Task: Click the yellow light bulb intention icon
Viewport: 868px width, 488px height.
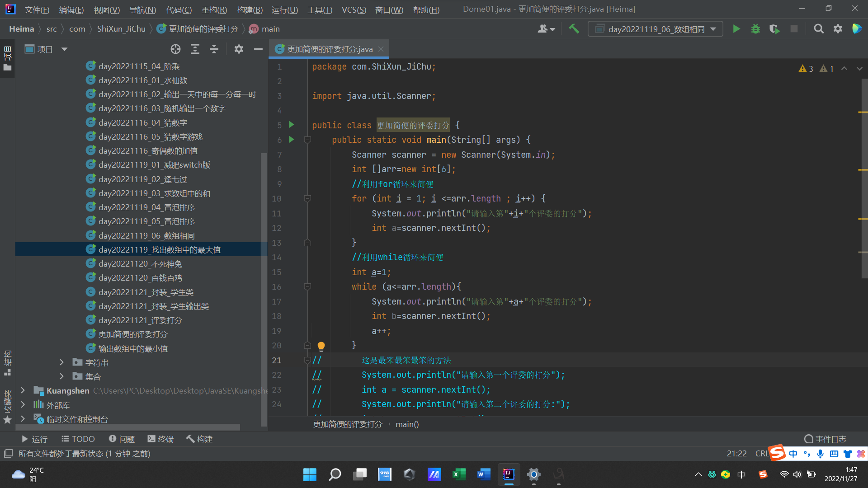Action: pyautogui.click(x=321, y=346)
